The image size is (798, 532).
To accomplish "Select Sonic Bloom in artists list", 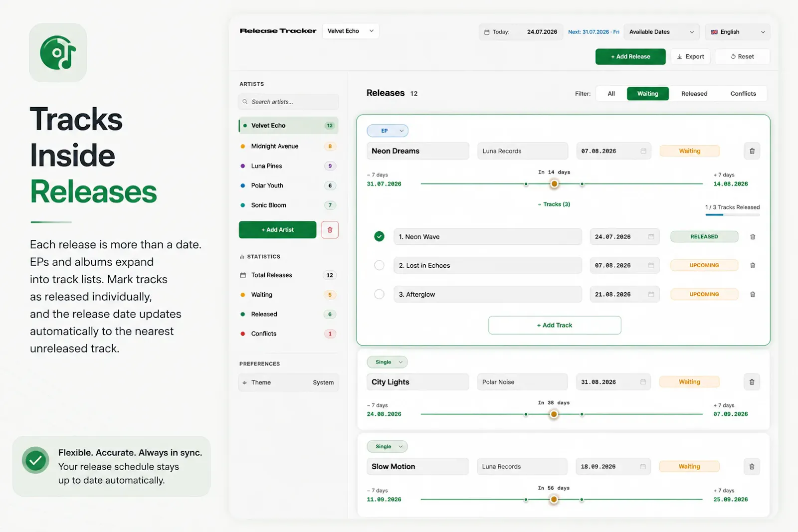I will click(x=288, y=205).
